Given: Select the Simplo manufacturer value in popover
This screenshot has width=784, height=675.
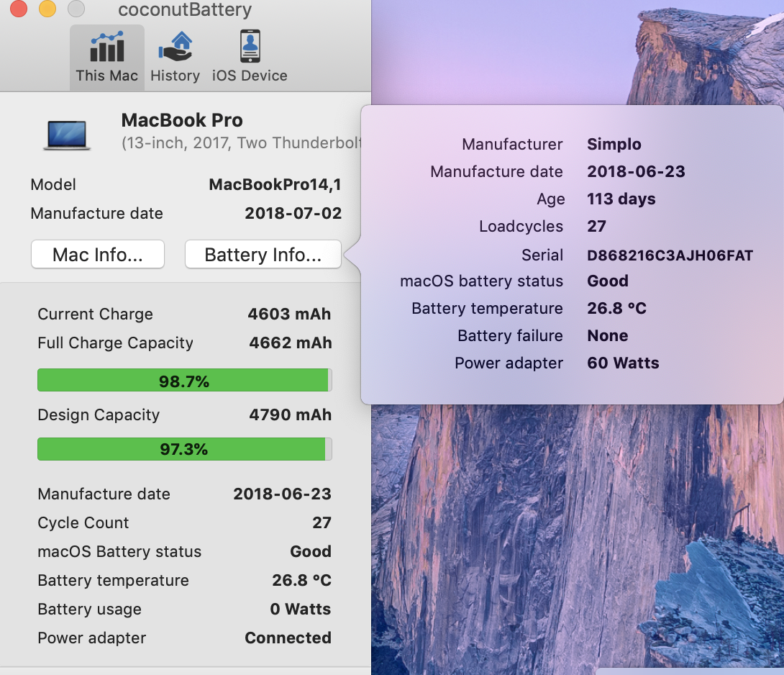Looking at the screenshot, I should 614,144.
